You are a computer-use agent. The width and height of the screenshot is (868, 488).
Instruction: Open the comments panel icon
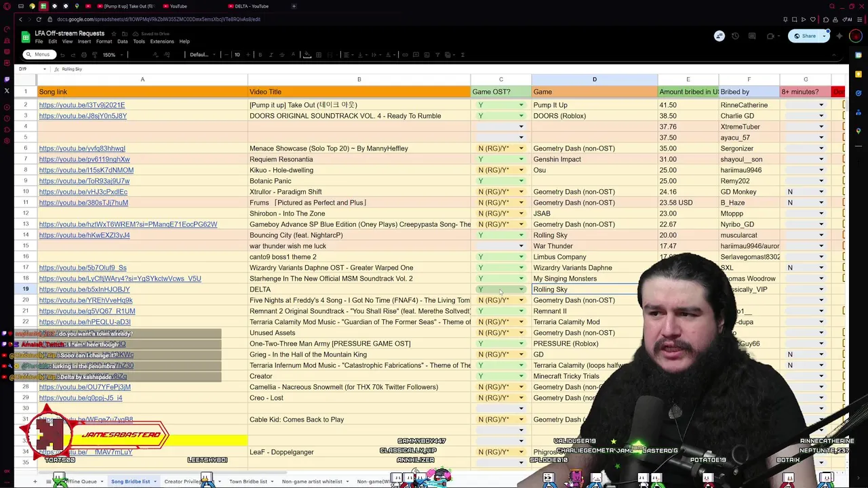tap(752, 36)
